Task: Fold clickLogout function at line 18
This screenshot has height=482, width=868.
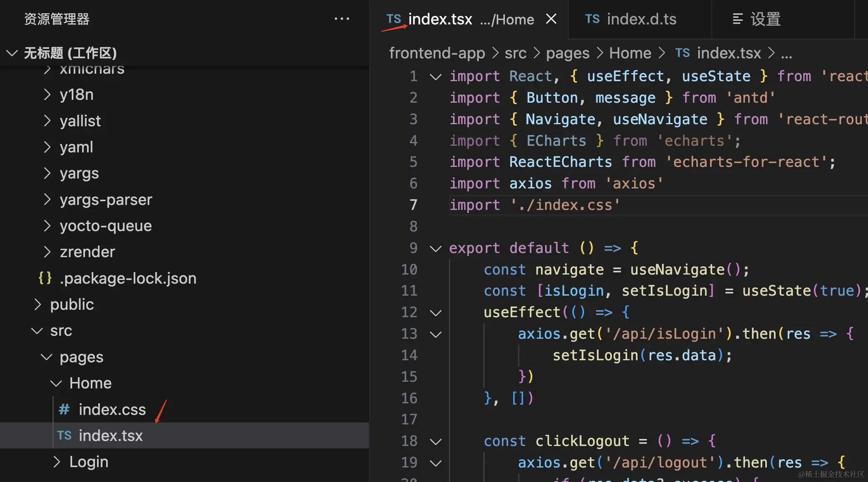Action: pyautogui.click(x=435, y=441)
